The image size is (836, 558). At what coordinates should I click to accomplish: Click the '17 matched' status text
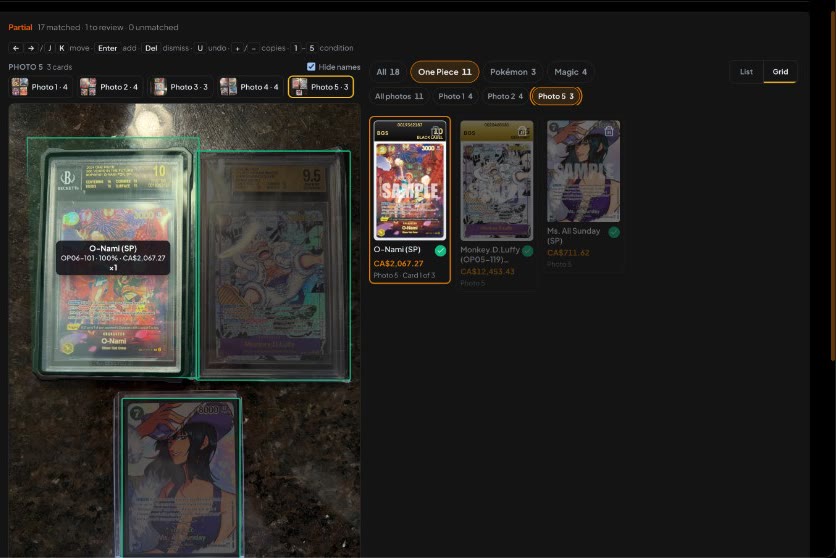[x=59, y=27]
